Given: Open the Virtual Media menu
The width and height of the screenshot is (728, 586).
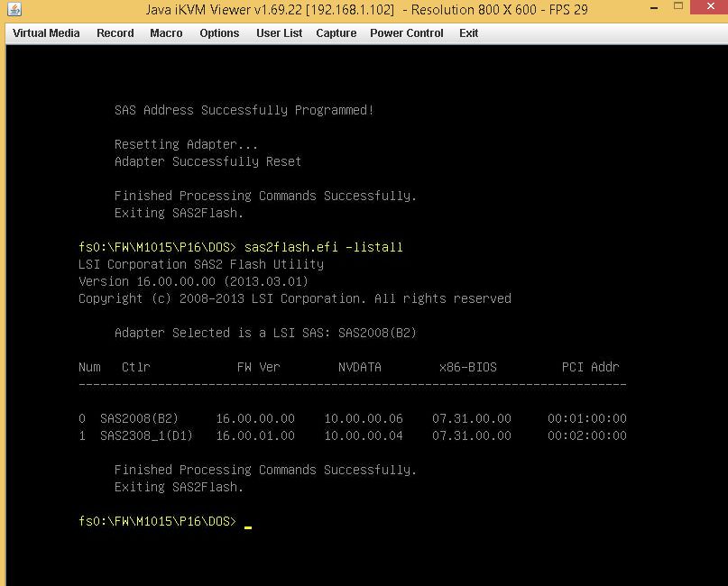Looking at the screenshot, I should coord(46,33).
